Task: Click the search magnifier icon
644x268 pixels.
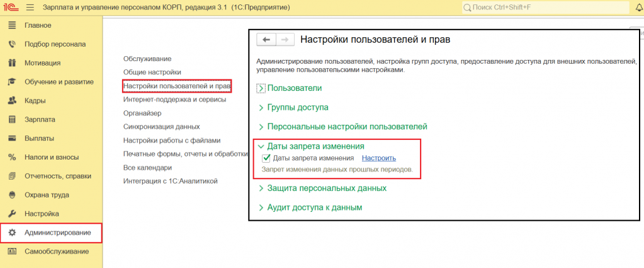Action: tap(467, 8)
